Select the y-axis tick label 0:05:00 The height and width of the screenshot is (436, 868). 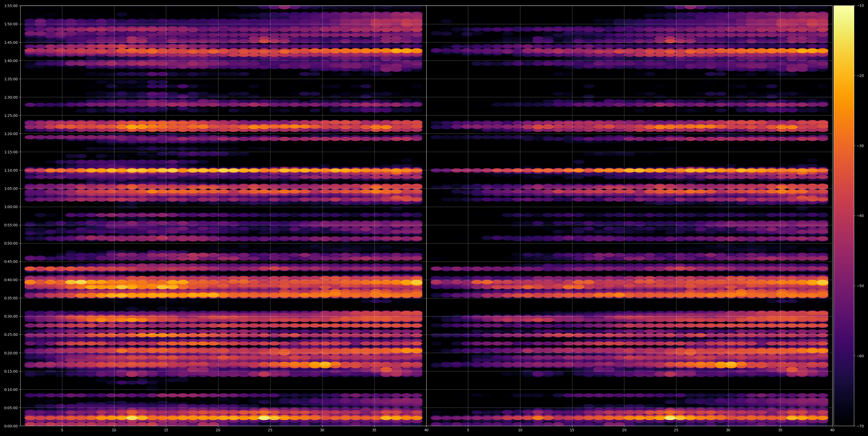11,408
